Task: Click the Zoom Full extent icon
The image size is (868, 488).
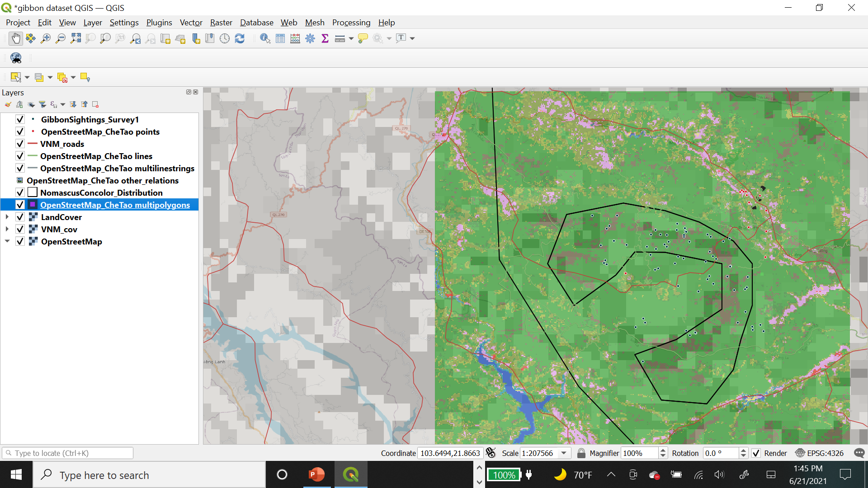Action: coord(75,38)
